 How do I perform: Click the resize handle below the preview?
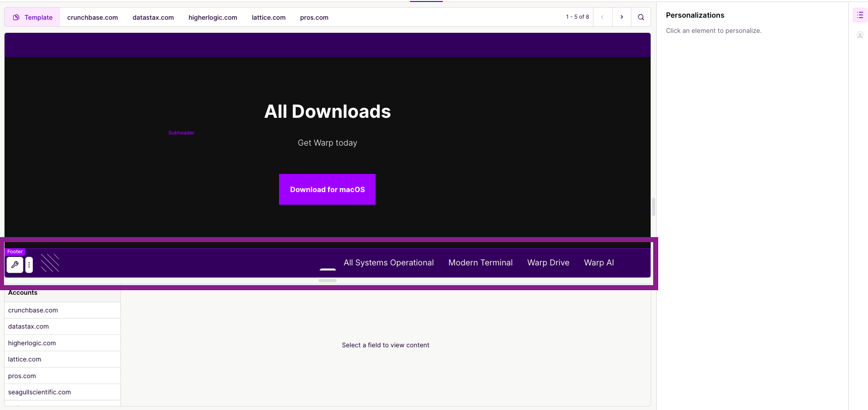[328, 280]
